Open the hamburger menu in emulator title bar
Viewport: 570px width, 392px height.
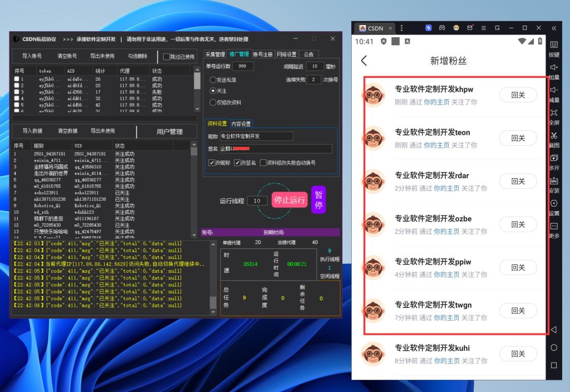[483, 28]
